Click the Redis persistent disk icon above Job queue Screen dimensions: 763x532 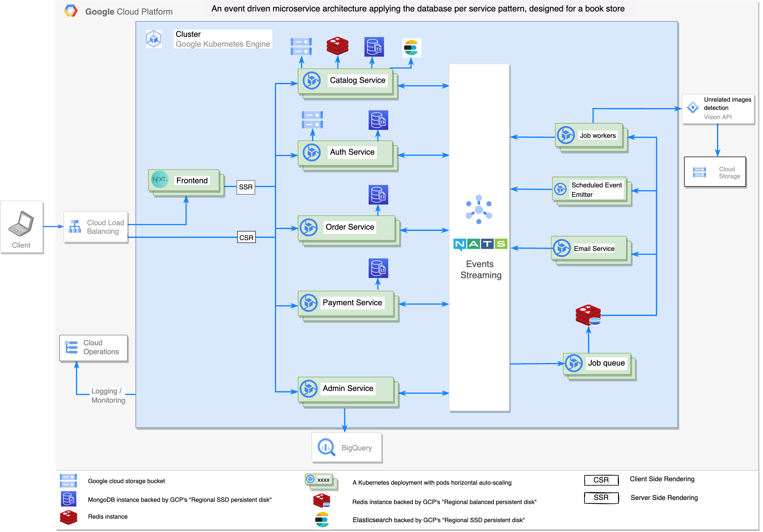588,314
